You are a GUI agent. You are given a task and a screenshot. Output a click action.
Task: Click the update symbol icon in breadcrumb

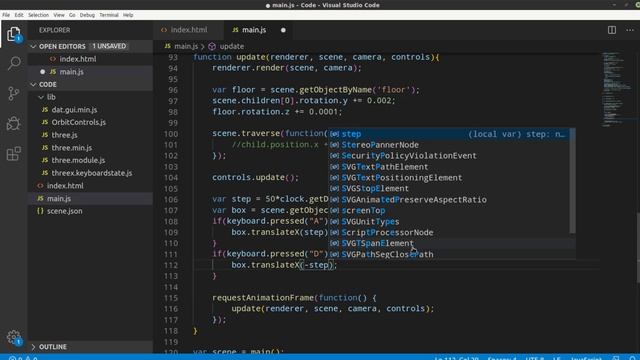(x=212, y=47)
